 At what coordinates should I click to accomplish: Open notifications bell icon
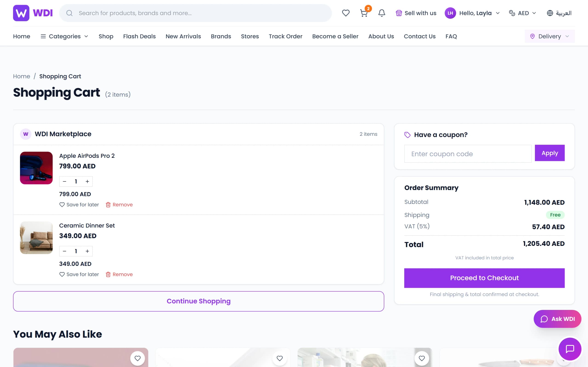pyautogui.click(x=382, y=13)
